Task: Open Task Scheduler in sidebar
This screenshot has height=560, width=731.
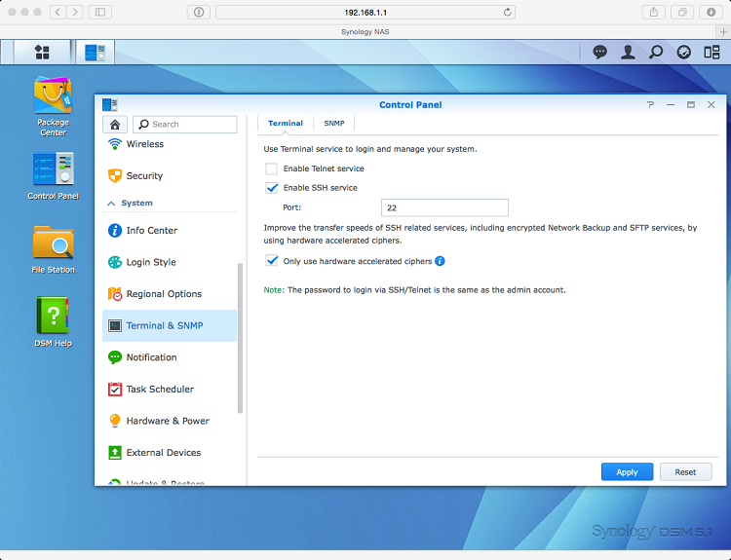Action: (x=160, y=390)
